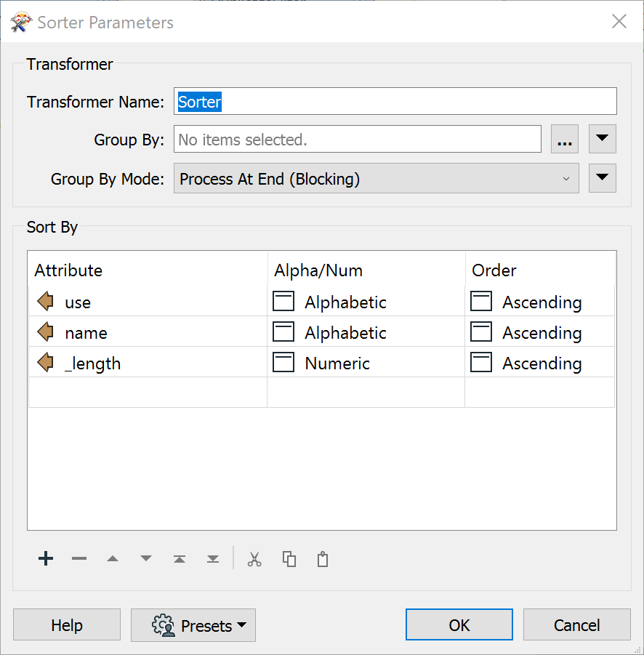Click the Group By browse ellipsis button
Image resolution: width=644 pixels, height=655 pixels.
tap(564, 139)
